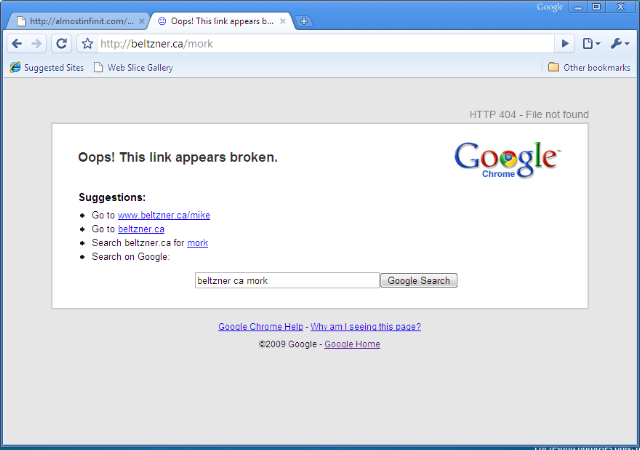Open the Google Chrome Help link

coord(260,327)
